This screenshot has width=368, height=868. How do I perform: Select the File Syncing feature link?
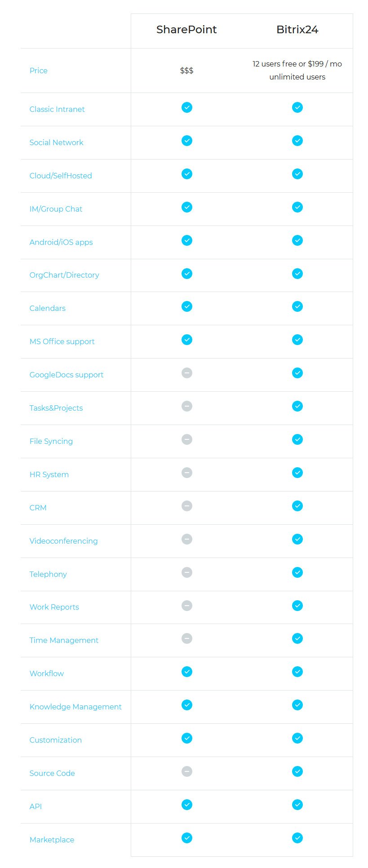51,441
